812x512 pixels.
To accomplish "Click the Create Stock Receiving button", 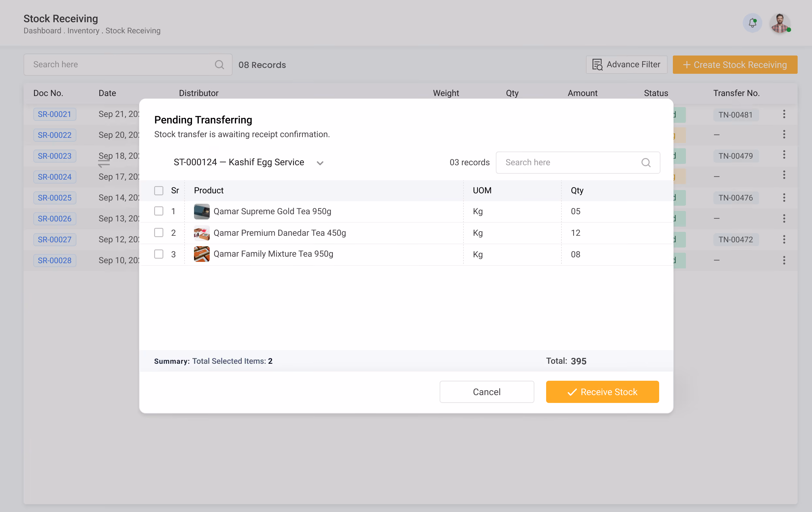I will pyautogui.click(x=735, y=65).
